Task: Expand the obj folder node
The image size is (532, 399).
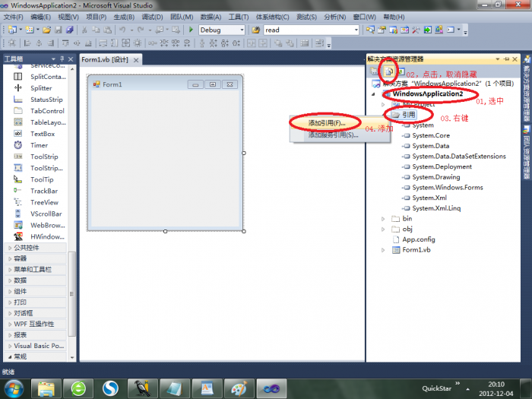Action: coord(383,230)
